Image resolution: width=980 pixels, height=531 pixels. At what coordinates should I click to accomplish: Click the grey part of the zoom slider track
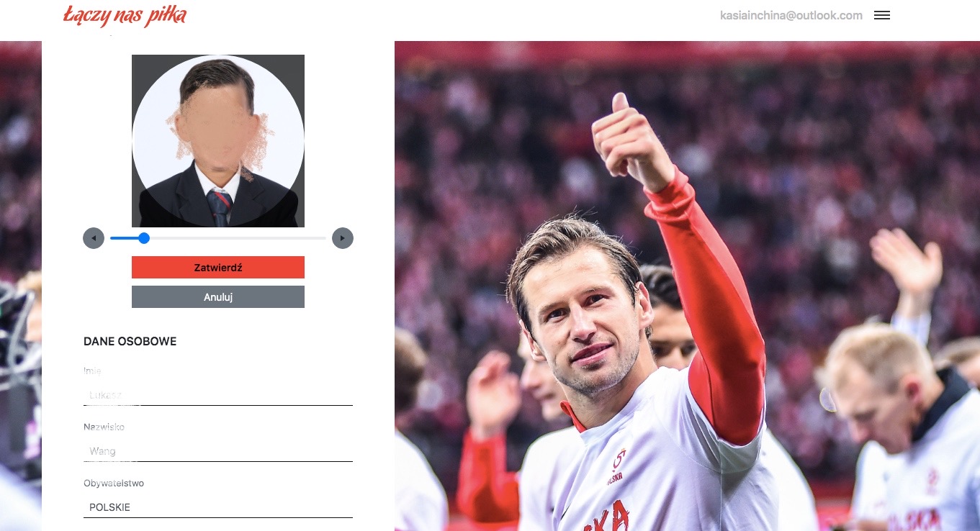238,238
